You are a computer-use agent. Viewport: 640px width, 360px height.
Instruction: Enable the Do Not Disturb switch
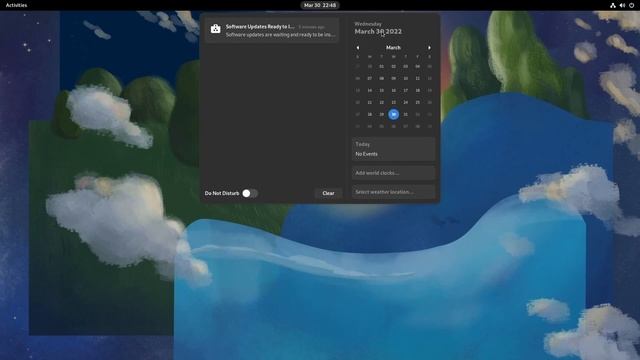(250, 193)
